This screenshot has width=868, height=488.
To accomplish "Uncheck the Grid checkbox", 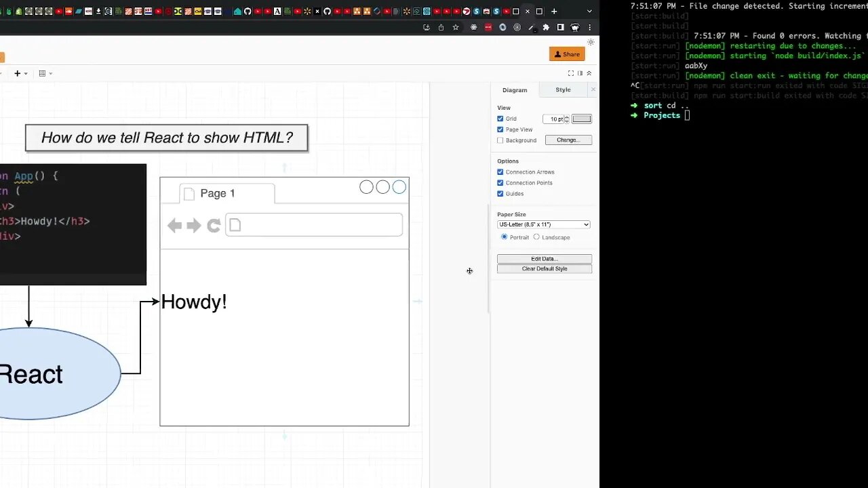I will click(x=500, y=119).
